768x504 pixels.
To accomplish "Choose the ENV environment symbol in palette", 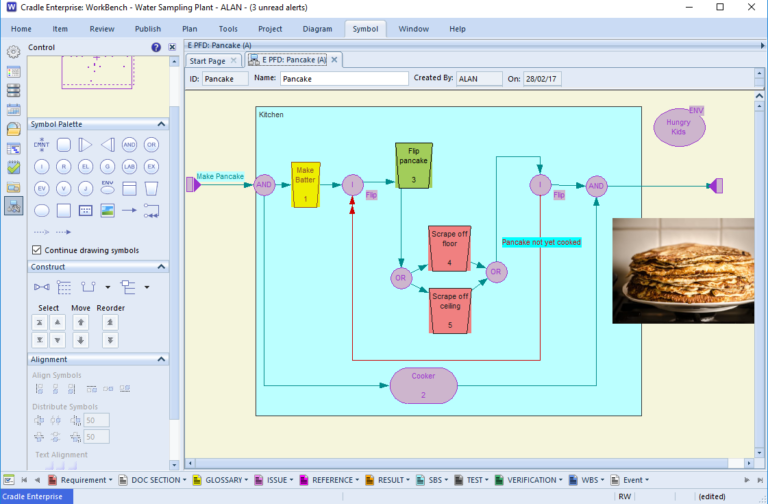I will (107, 188).
